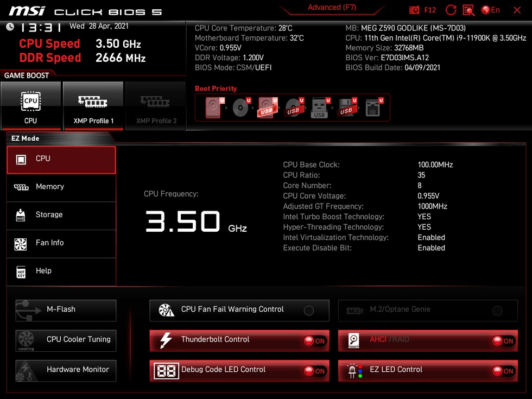Select the first hard disk boot device icon
The image size is (532, 399).
click(215, 107)
